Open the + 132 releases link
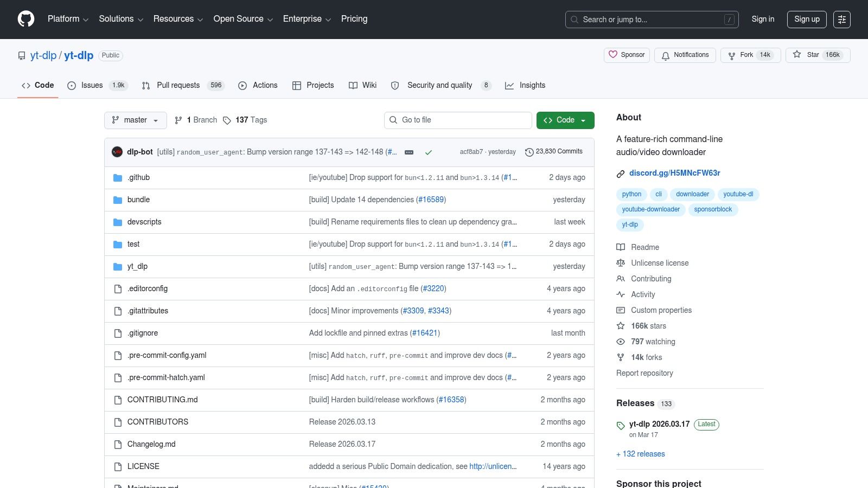868x488 pixels. (x=641, y=454)
